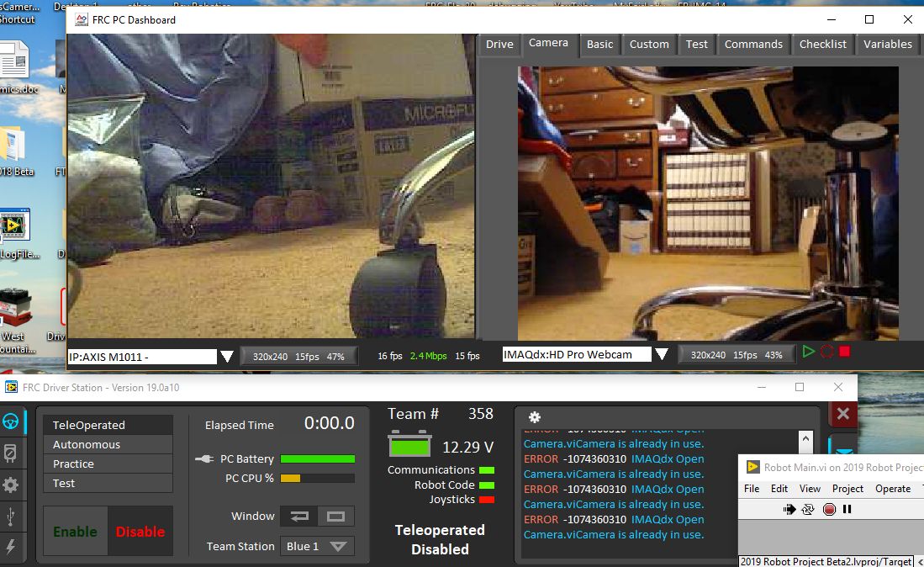The image size is (924, 567).
Task: Open the Operate menu in Robot Main.vi
Action: click(893, 489)
